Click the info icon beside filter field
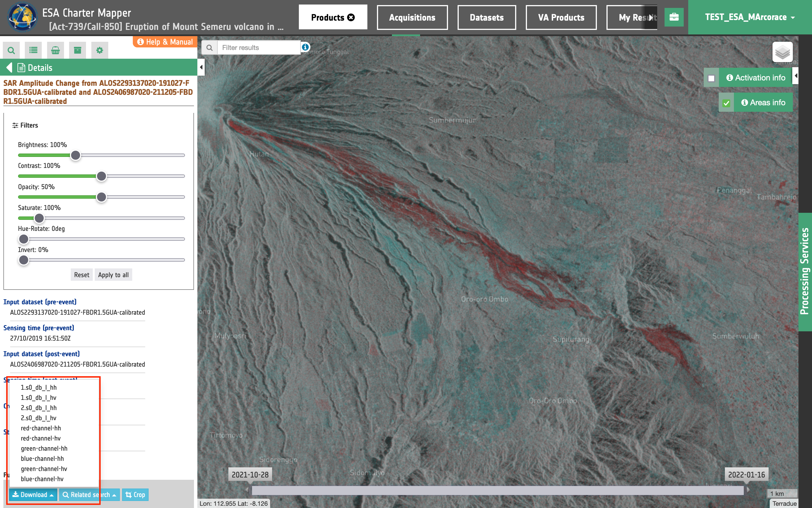This screenshot has width=812, height=508. (305, 47)
